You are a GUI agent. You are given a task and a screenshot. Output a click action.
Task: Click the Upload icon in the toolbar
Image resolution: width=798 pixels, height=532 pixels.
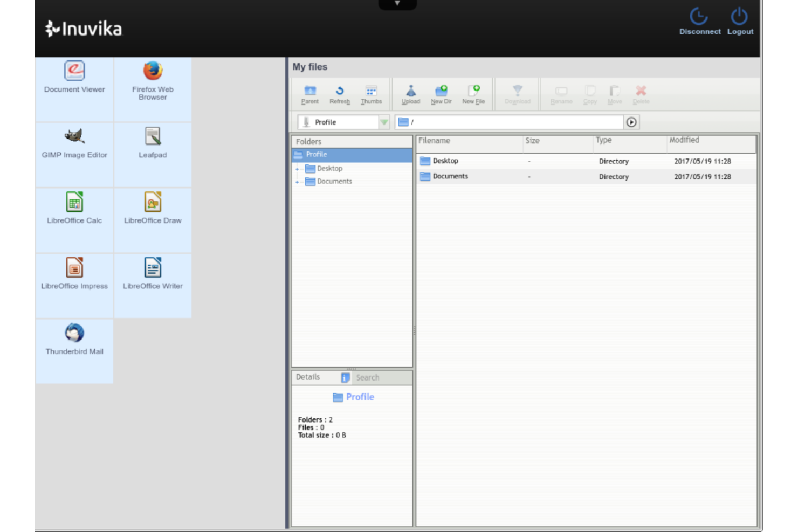pyautogui.click(x=411, y=93)
